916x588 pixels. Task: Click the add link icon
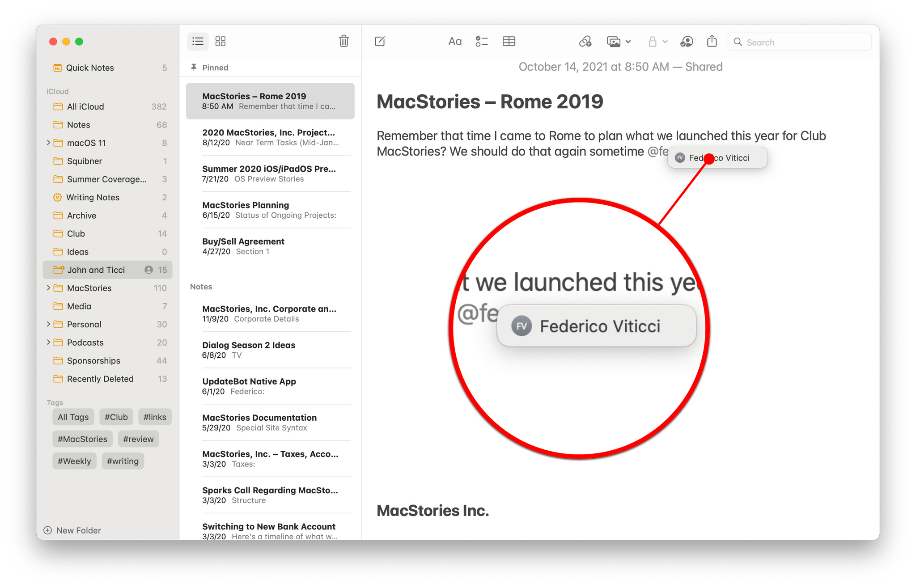[x=585, y=42]
